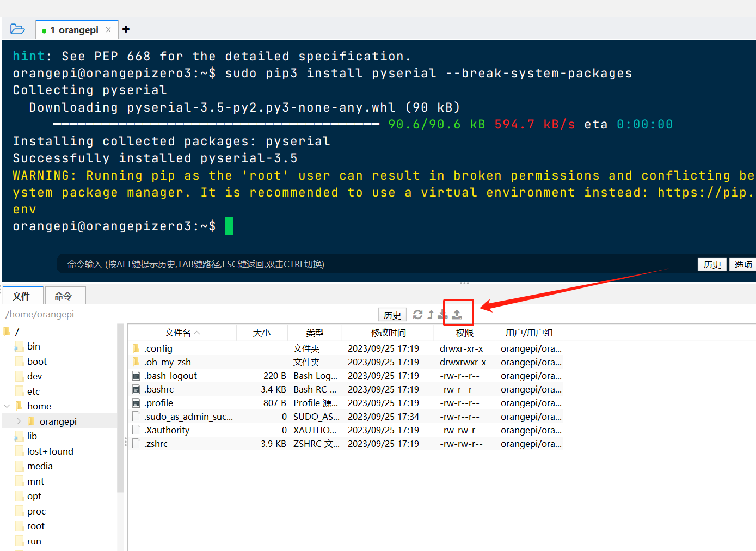Select the orangepi folder in tree
The height and width of the screenshot is (551, 756).
[58, 421]
